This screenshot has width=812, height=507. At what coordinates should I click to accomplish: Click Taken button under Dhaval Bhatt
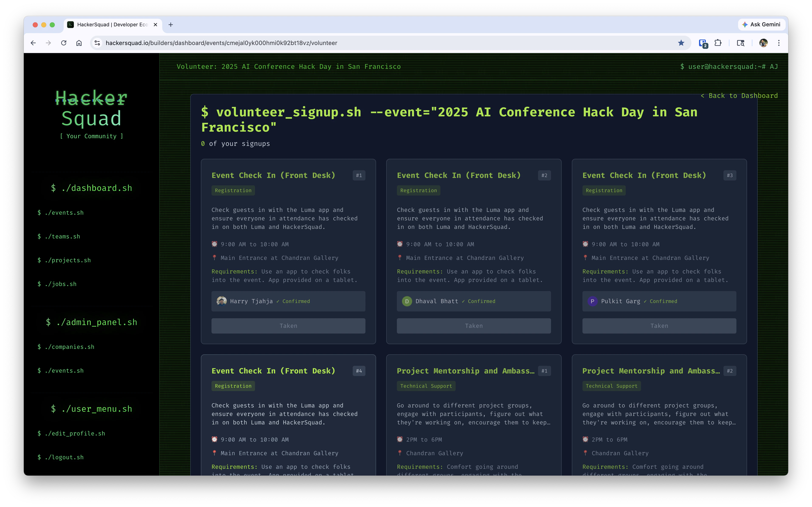474,326
